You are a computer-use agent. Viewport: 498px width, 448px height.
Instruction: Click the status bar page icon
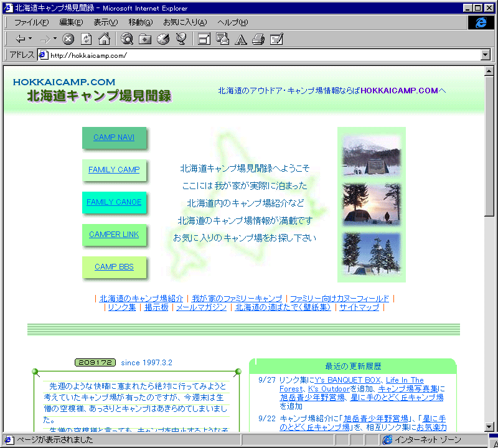9,440
